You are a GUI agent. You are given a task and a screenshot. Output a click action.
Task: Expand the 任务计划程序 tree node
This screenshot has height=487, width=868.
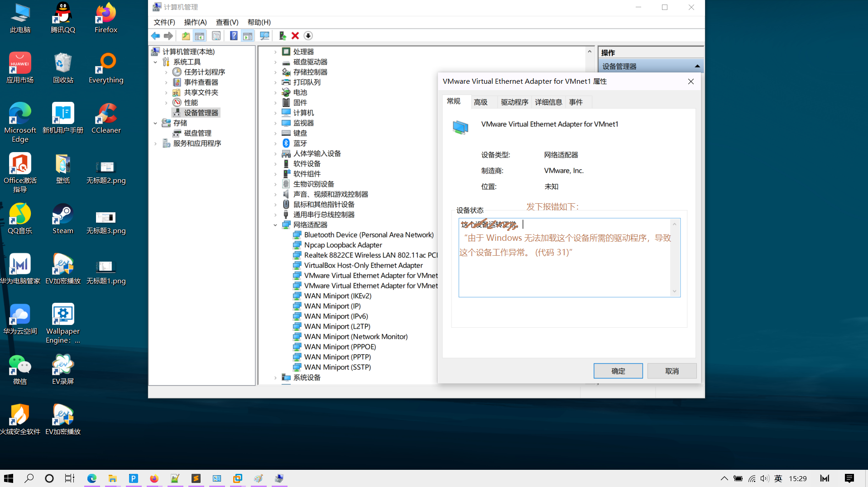click(166, 72)
